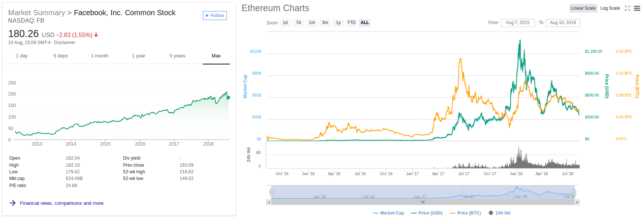This screenshot has height=217, width=644.
Task: Open the Disclaimer link
Action: coord(65,43)
